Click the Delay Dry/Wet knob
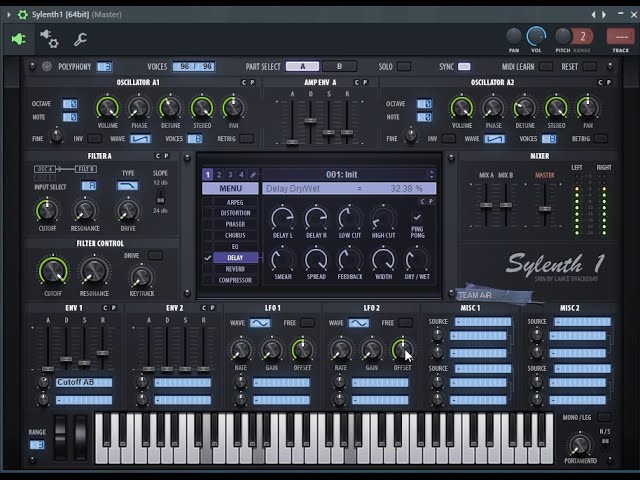The height and width of the screenshot is (480, 640). pos(417,260)
